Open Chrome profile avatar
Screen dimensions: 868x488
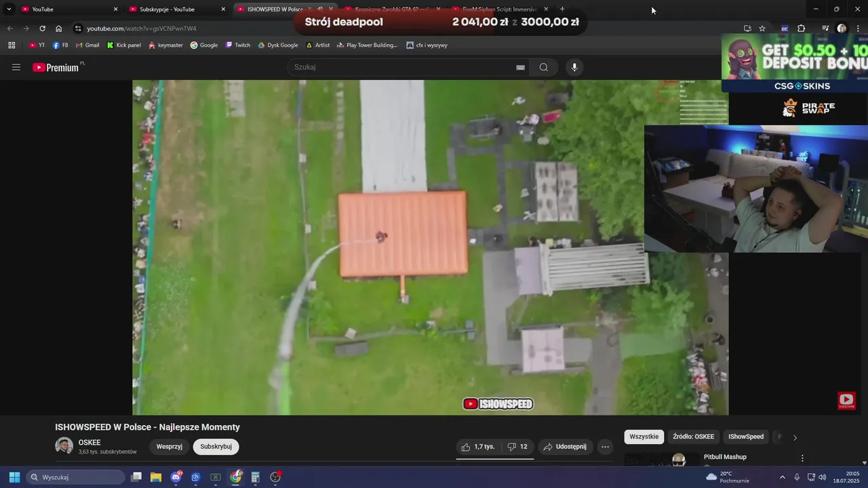[x=842, y=28]
